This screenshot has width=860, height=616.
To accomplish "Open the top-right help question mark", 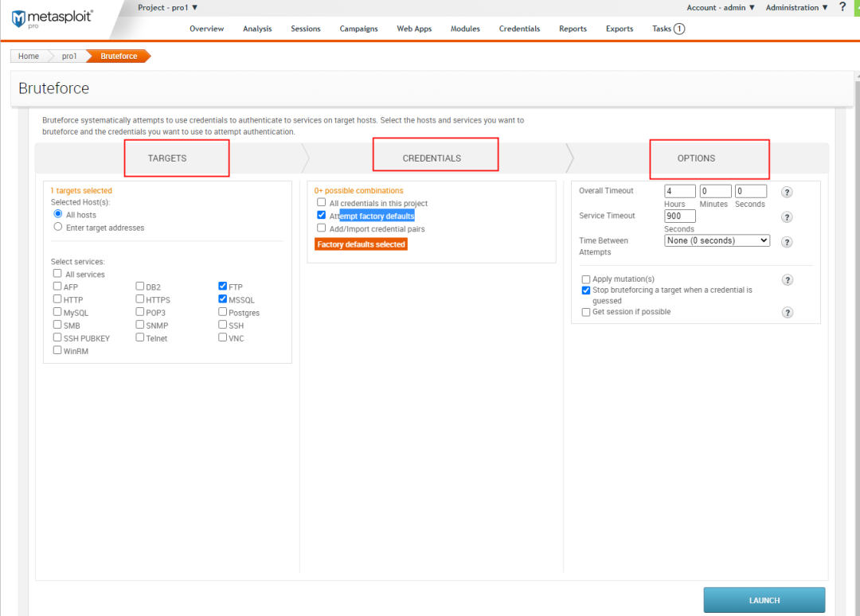I will coord(842,7).
